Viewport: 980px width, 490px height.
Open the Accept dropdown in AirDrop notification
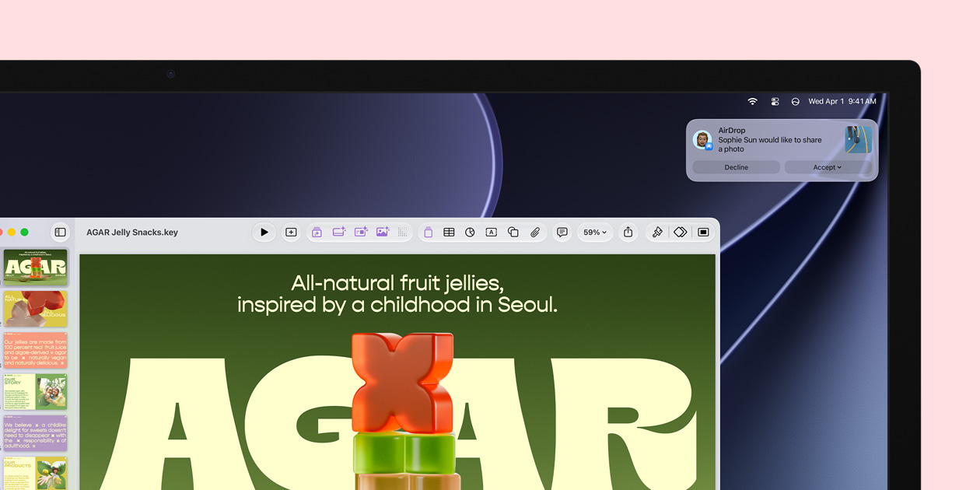[x=828, y=167]
